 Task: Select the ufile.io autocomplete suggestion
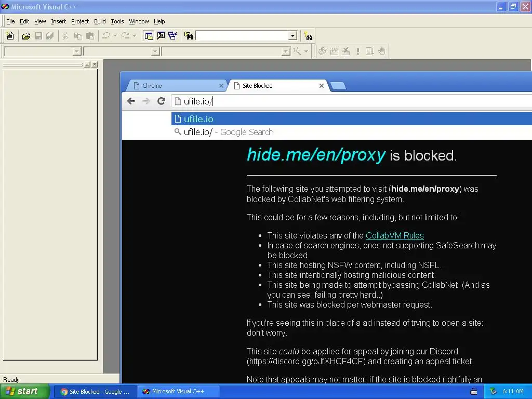pyautogui.click(x=352, y=119)
